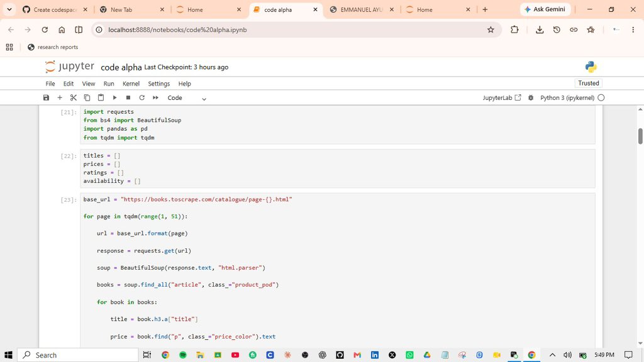Open the volume control in system tray

(x=567, y=355)
